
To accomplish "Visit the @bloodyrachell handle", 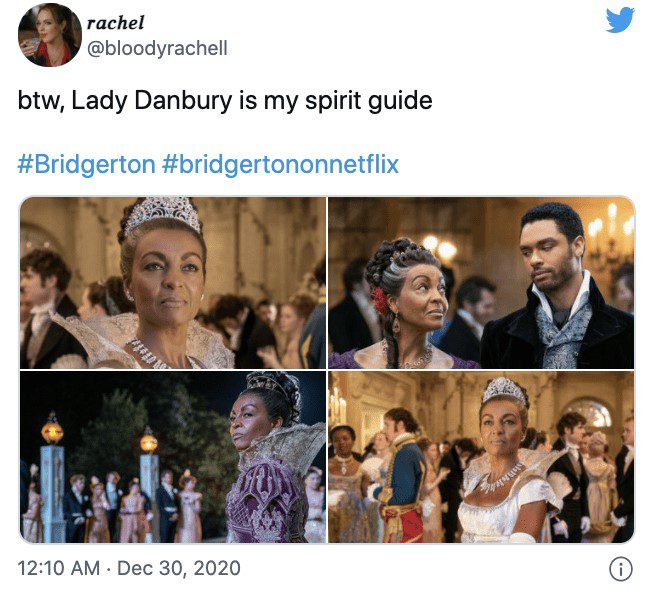I will 157,49.
